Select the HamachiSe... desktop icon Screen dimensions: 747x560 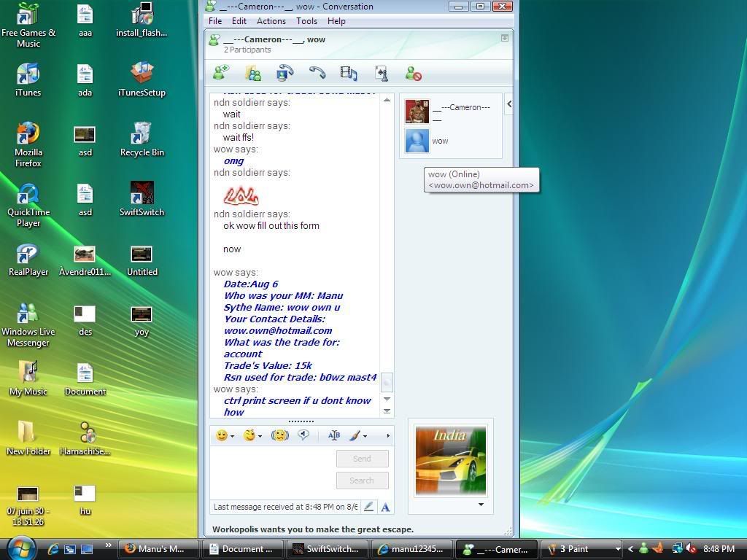click(85, 438)
